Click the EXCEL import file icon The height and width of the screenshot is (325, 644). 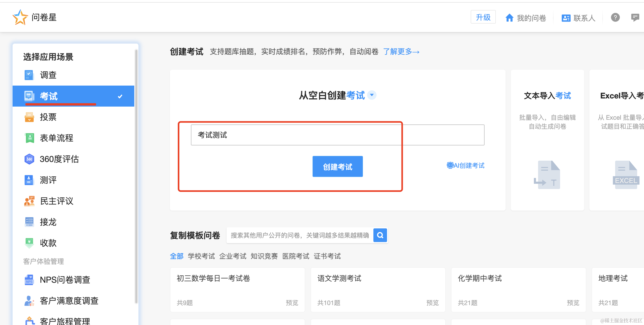pyautogui.click(x=626, y=175)
